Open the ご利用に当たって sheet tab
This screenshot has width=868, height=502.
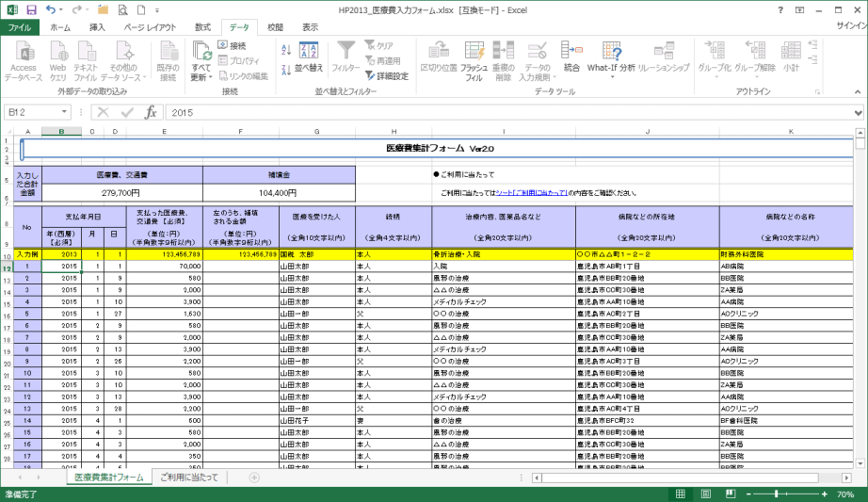(190, 478)
